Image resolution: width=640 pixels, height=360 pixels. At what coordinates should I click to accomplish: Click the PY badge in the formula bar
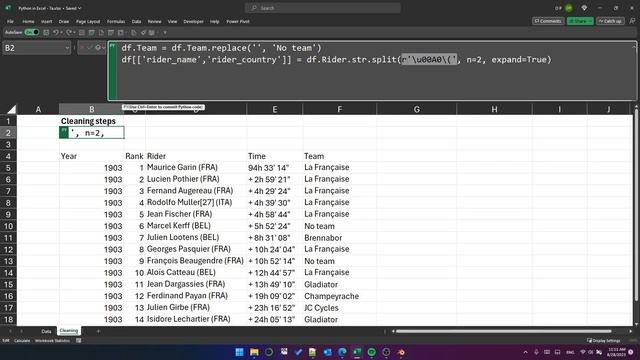point(112,46)
